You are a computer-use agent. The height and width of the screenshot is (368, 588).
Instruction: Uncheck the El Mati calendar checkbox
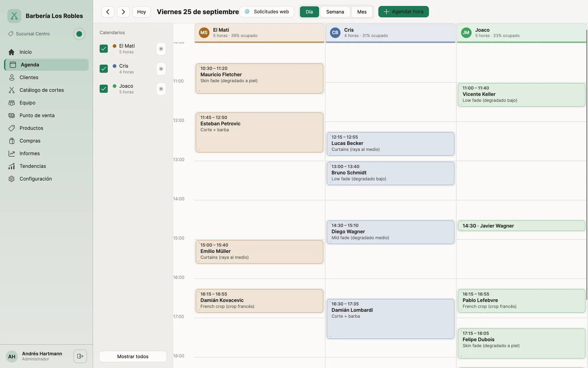pyautogui.click(x=104, y=49)
